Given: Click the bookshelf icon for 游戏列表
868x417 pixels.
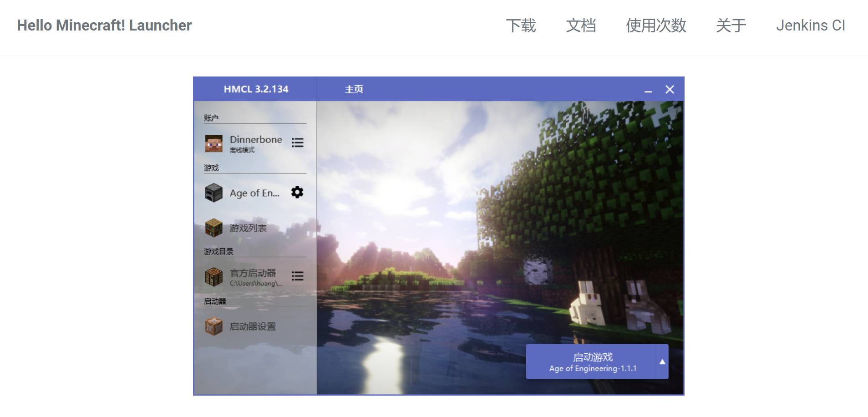Looking at the screenshot, I should click(x=213, y=228).
